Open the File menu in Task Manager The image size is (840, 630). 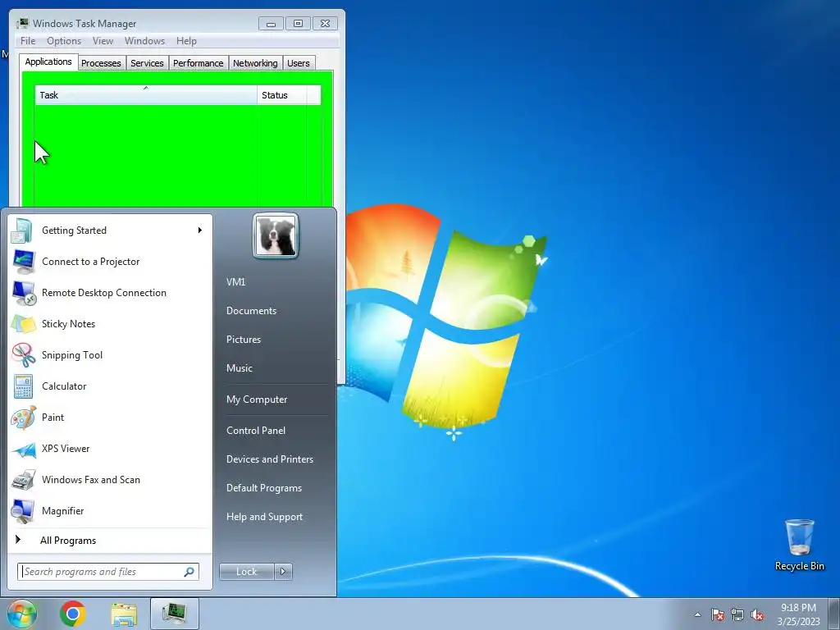click(28, 41)
